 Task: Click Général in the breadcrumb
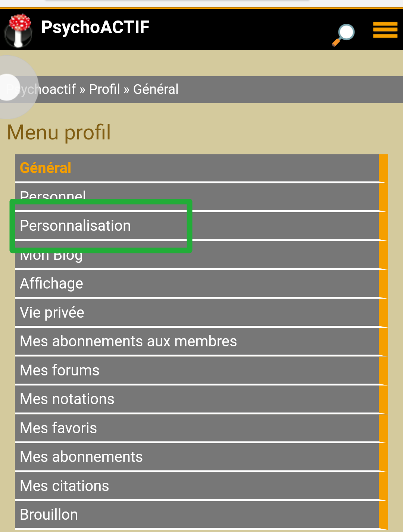point(156,89)
